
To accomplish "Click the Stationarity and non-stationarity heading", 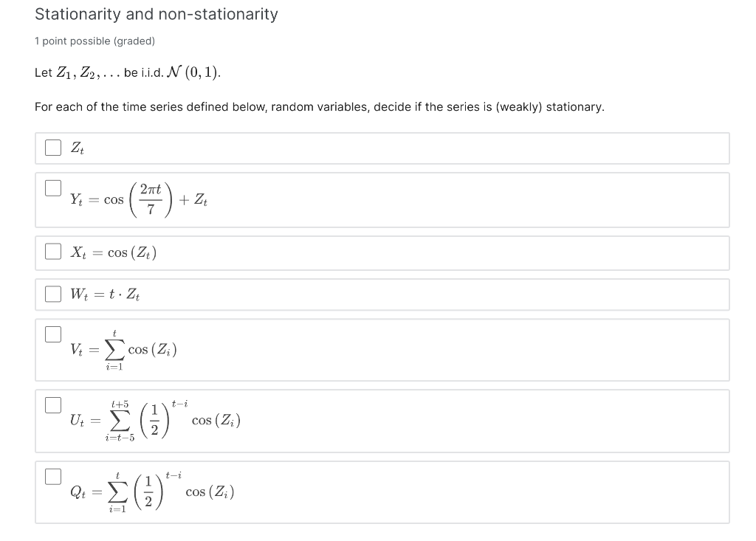I will click(155, 14).
